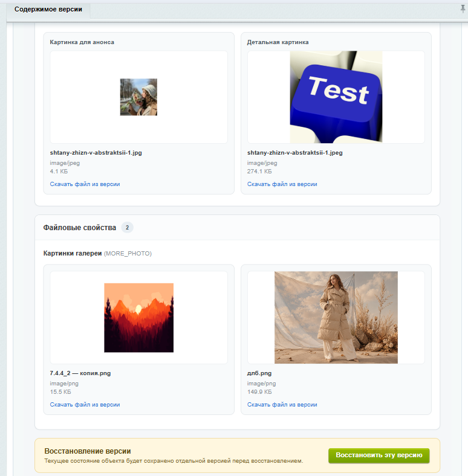Download the shtany-zhizn-v-abstraktsii-1.jpeg detail file
The height and width of the screenshot is (476, 468).
282,184
